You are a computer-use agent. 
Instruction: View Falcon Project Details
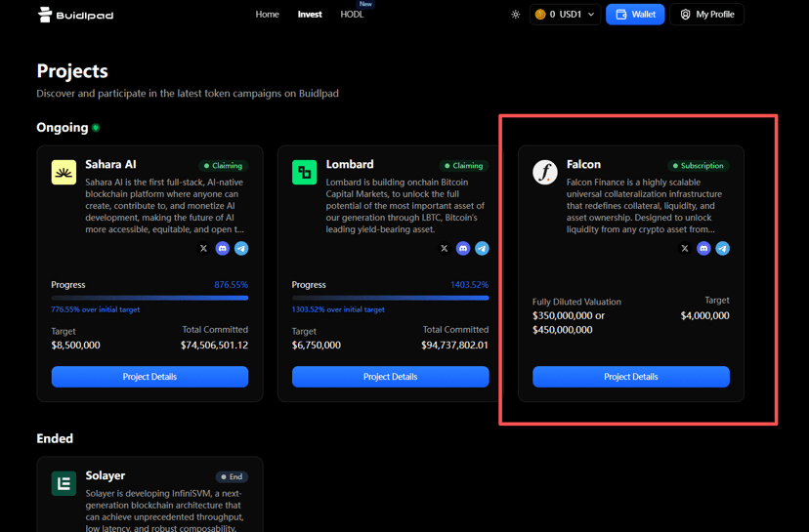point(631,377)
